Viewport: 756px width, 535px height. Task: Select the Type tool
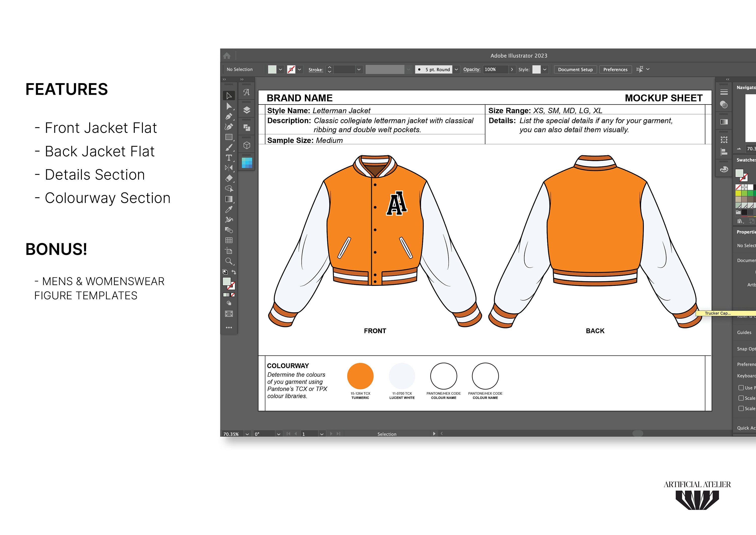[x=229, y=158]
